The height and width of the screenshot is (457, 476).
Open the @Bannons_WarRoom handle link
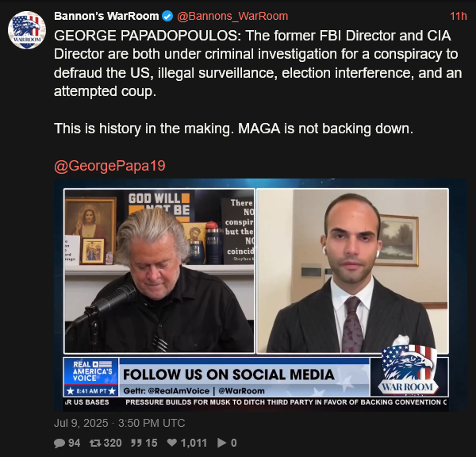[x=232, y=16]
